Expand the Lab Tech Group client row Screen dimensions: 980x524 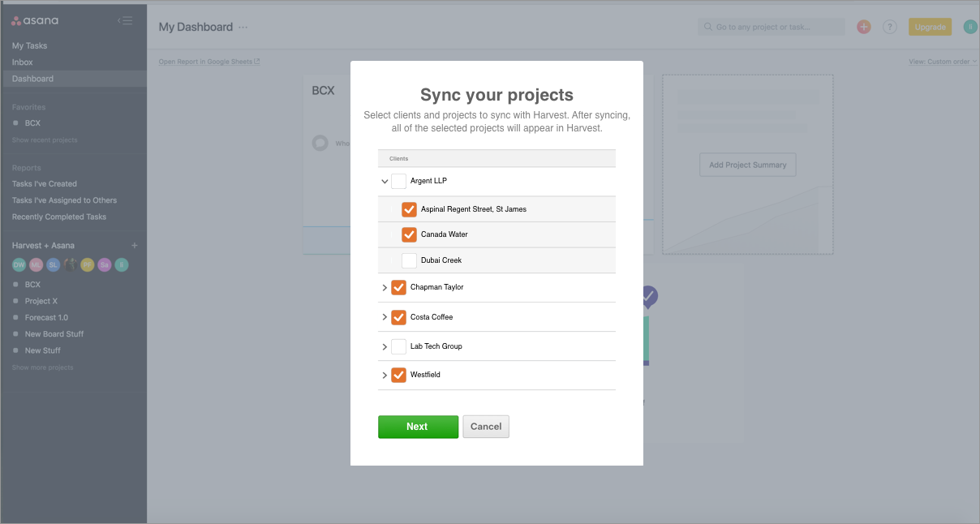(385, 346)
